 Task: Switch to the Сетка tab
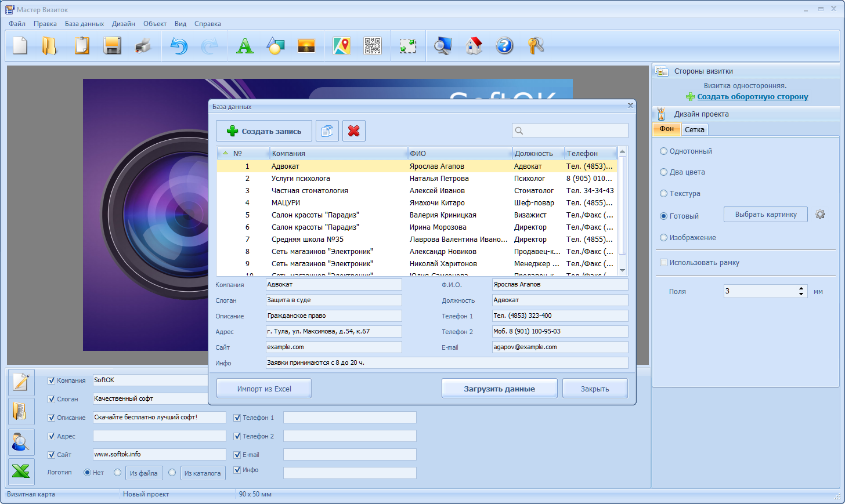click(694, 129)
